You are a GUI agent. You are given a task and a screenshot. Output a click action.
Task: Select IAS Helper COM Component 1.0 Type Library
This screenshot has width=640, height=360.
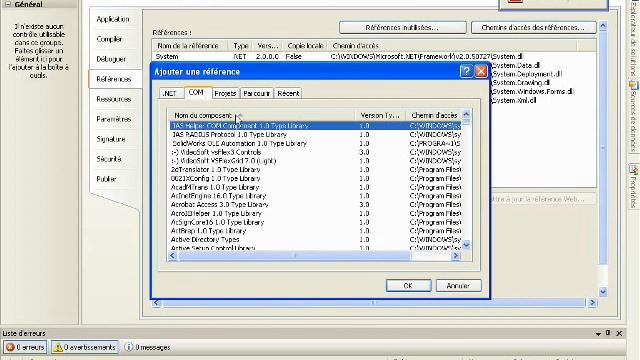point(315,126)
